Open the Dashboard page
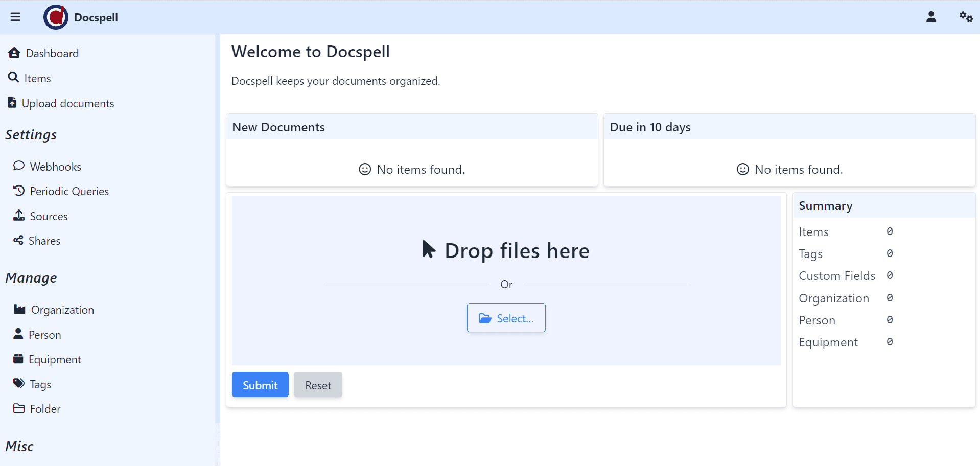Viewport: 980px width, 466px height. coord(53,53)
